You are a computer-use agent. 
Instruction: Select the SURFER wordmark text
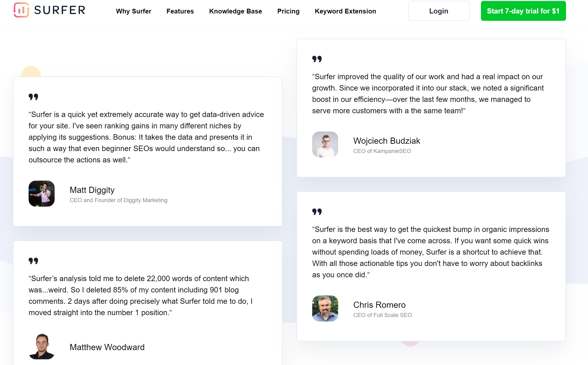(x=59, y=11)
